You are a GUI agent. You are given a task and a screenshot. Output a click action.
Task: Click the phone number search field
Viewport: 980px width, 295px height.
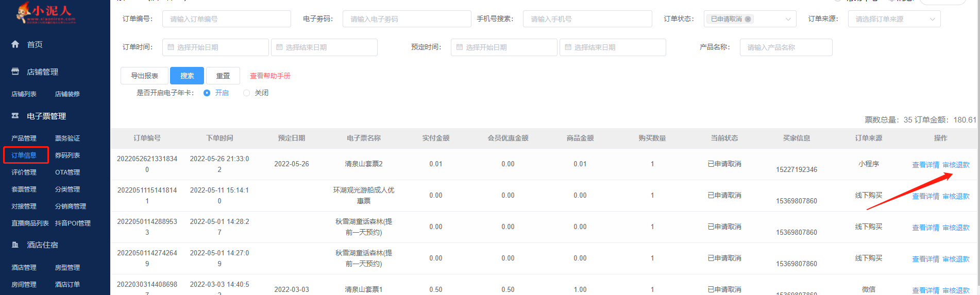587,19
